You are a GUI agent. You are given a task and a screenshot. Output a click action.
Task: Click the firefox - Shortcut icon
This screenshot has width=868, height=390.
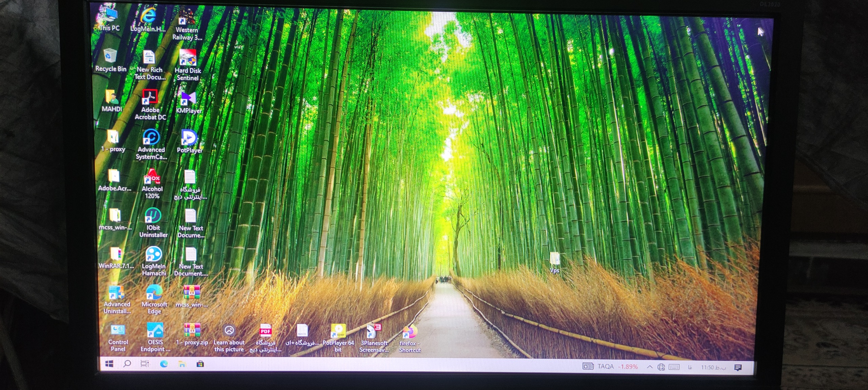[x=410, y=332]
